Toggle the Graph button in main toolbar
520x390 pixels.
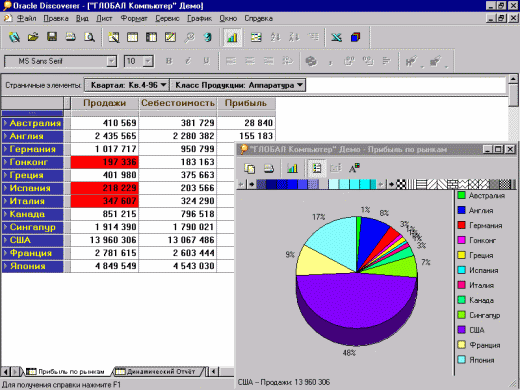pos(232,37)
